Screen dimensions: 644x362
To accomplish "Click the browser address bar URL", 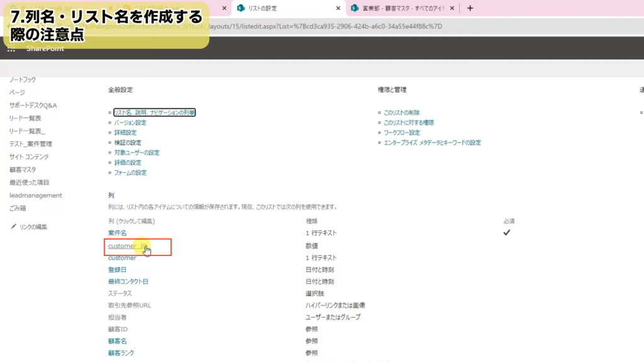I will pos(314,26).
